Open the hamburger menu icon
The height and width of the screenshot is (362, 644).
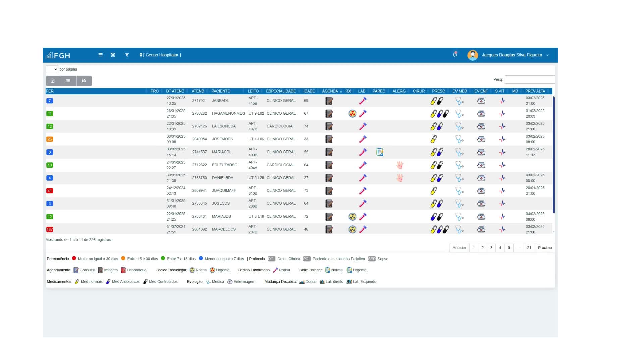tap(100, 55)
